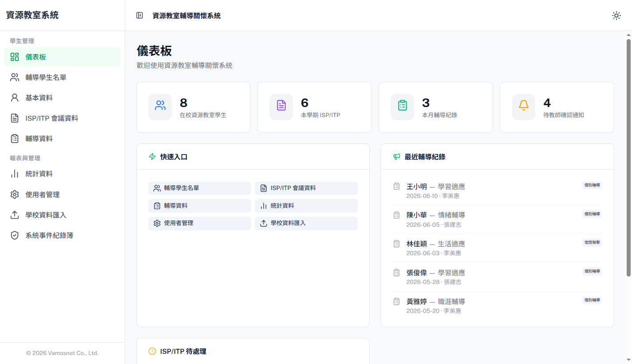This screenshot has width=632, height=364.
Task: Open 輔導資料 quick-access button
Action: [x=200, y=206]
